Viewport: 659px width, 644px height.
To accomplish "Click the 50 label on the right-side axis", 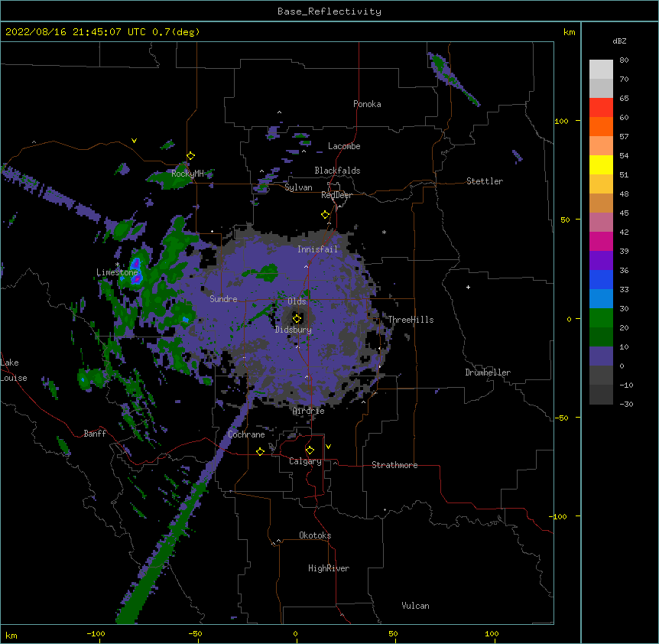I will [x=565, y=220].
